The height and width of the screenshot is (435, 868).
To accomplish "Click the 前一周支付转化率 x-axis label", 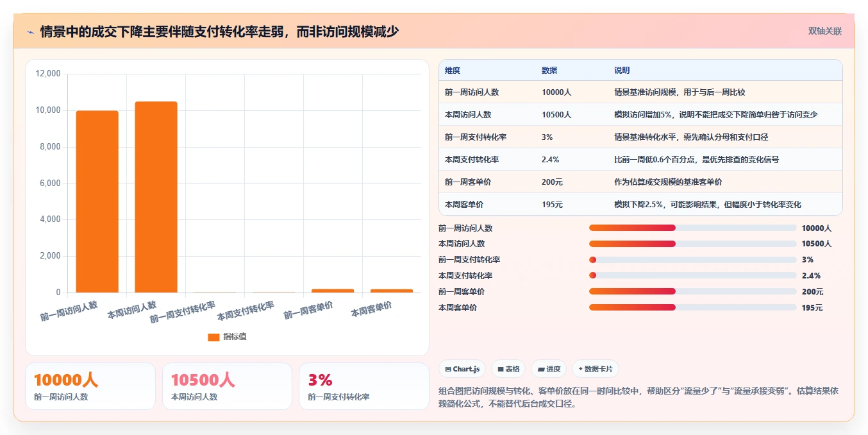I will tap(183, 311).
